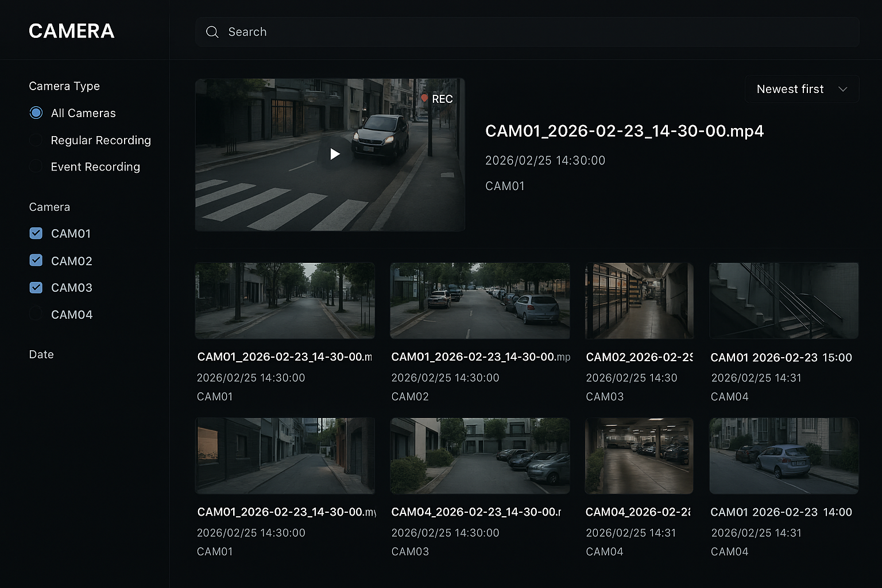Click inside the Search field
Screen dimensions: 882x588
517,32
